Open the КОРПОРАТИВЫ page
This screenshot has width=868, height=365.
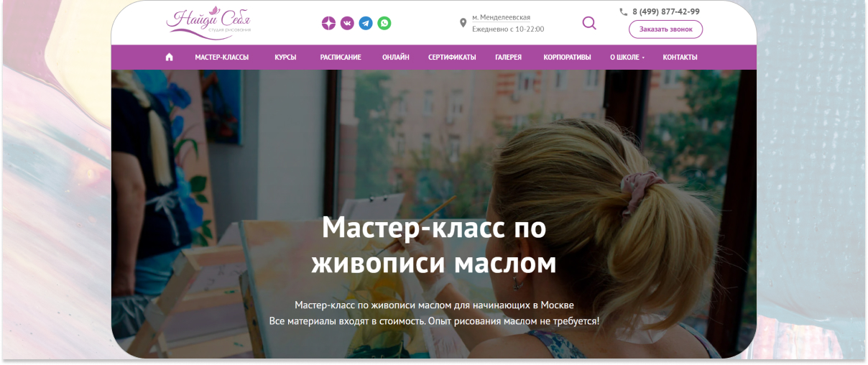point(568,57)
